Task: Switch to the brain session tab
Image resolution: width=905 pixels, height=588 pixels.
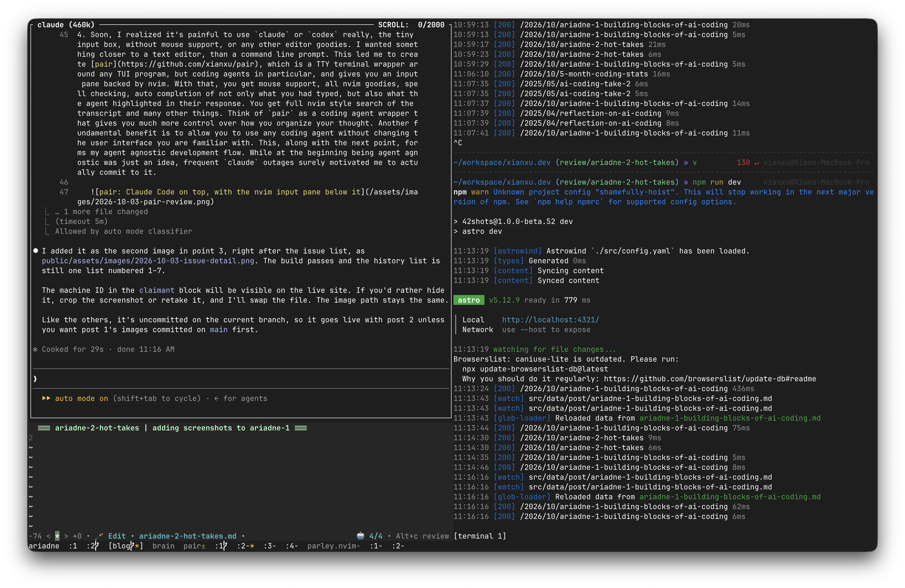Action: (164, 546)
